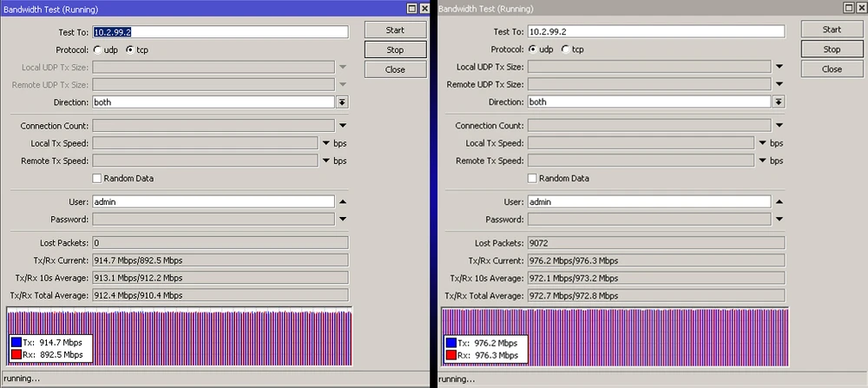
Task: Enable Random Data checkbox in right window
Action: point(533,178)
